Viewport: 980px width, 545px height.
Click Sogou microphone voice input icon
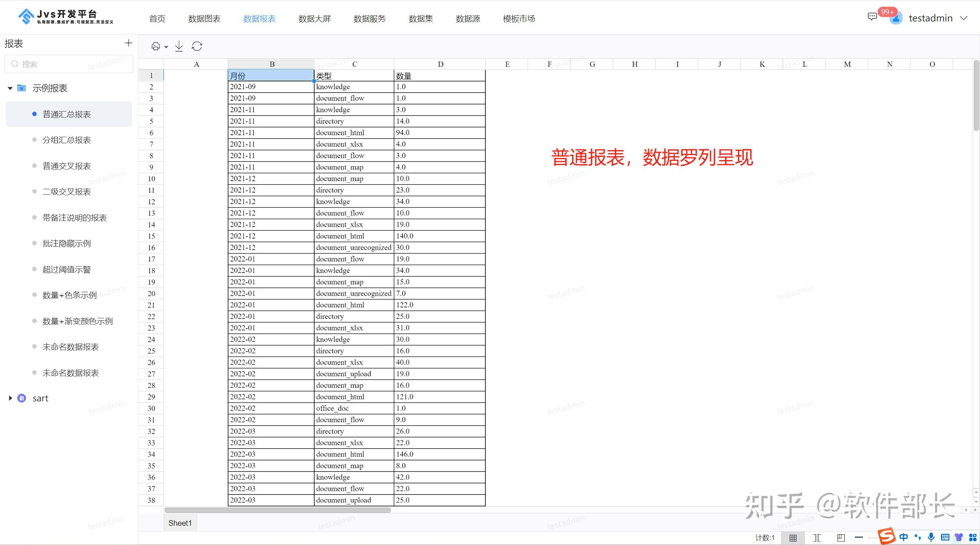pyautogui.click(x=931, y=537)
